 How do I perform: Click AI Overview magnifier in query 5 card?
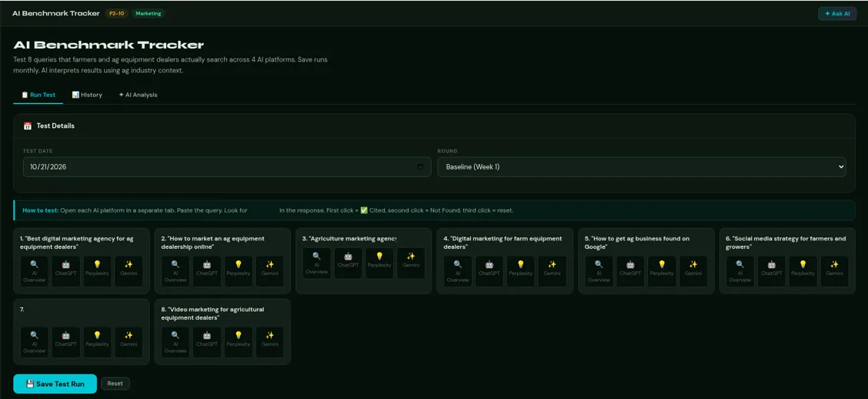[599, 264]
